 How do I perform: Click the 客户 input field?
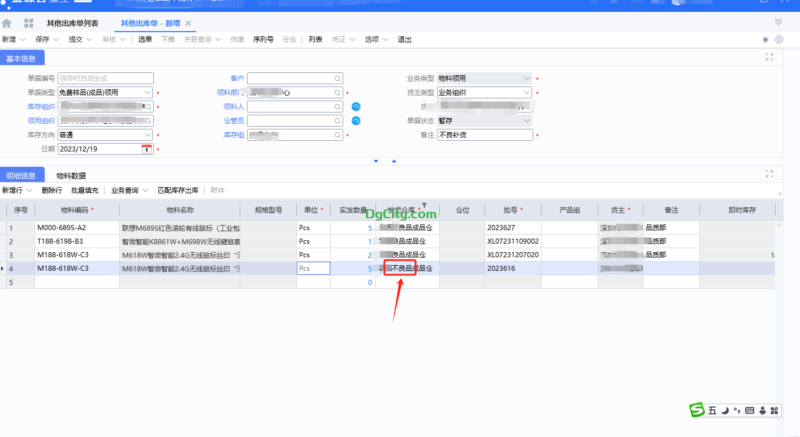click(295, 79)
